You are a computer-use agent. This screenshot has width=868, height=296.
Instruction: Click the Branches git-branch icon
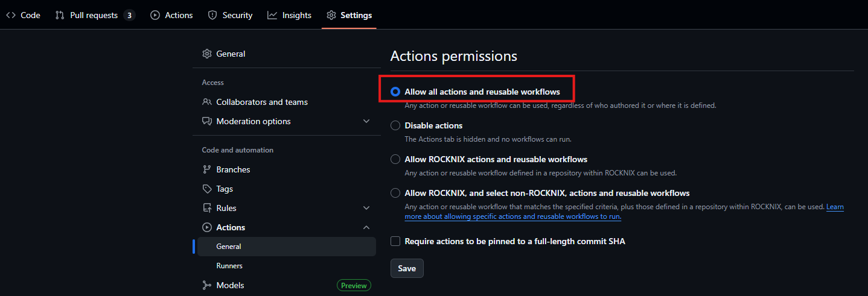click(207, 169)
